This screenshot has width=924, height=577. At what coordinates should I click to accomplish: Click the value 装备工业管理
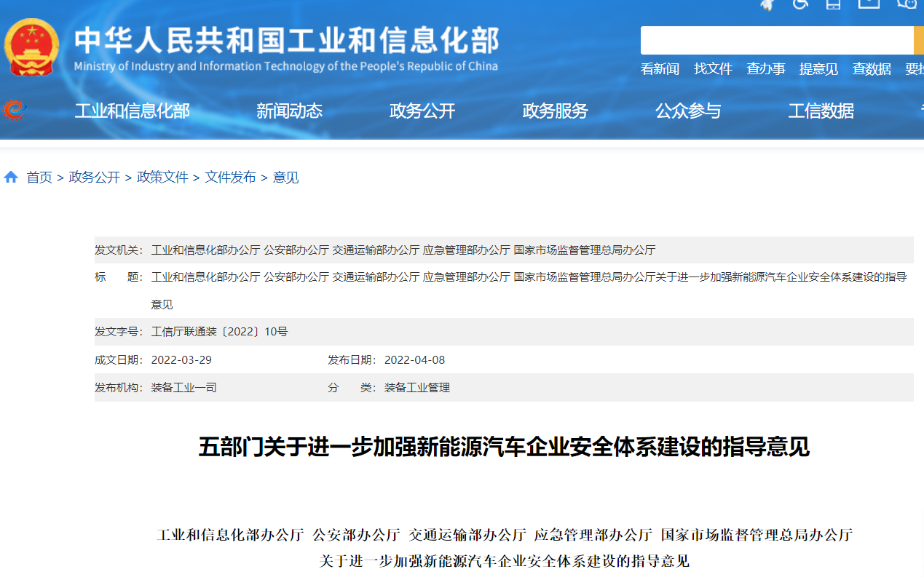pos(417,388)
